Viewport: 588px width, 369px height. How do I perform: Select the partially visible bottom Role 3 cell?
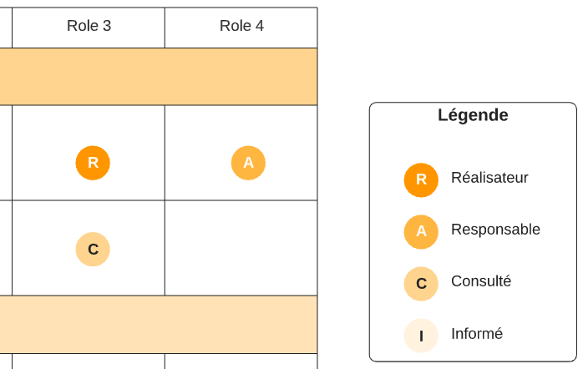(89, 361)
